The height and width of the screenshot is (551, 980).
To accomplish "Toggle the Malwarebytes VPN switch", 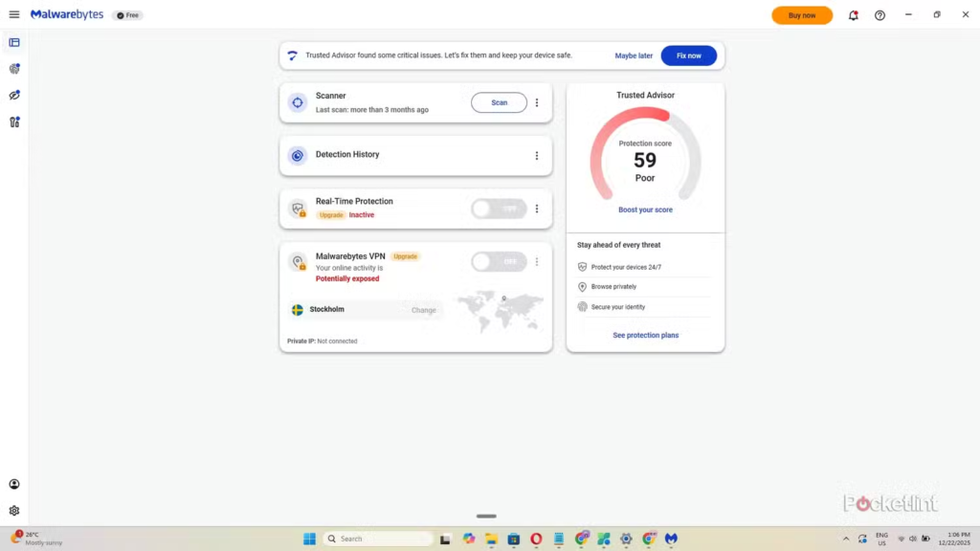I will pos(499,261).
